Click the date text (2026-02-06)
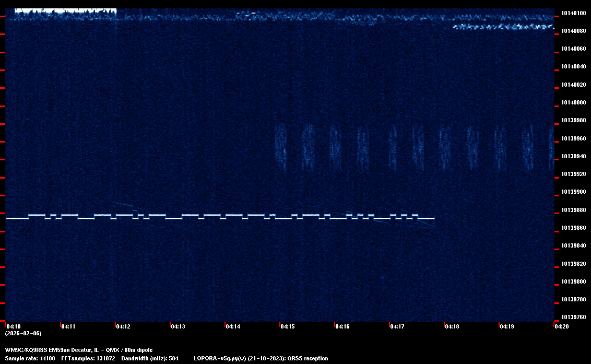Image resolution: width=591 pixels, height=364 pixels. pyautogui.click(x=23, y=333)
